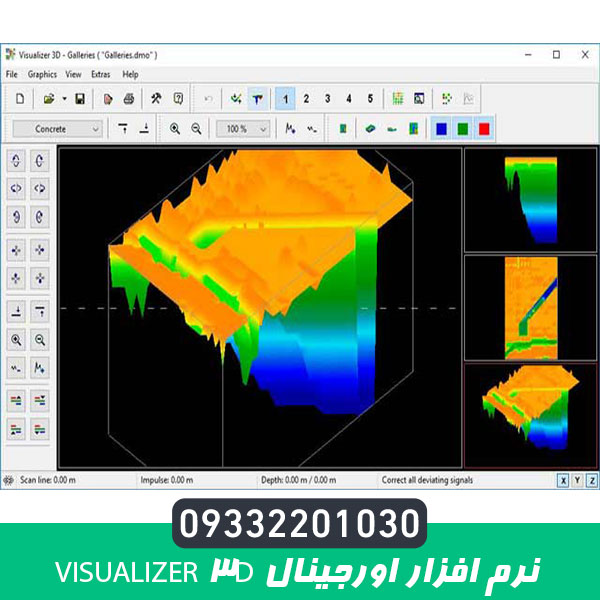Click the sidebar Zoom In magnifier
Image resolution: width=600 pixels, height=600 pixels.
pyautogui.click(x=16, y=339)
